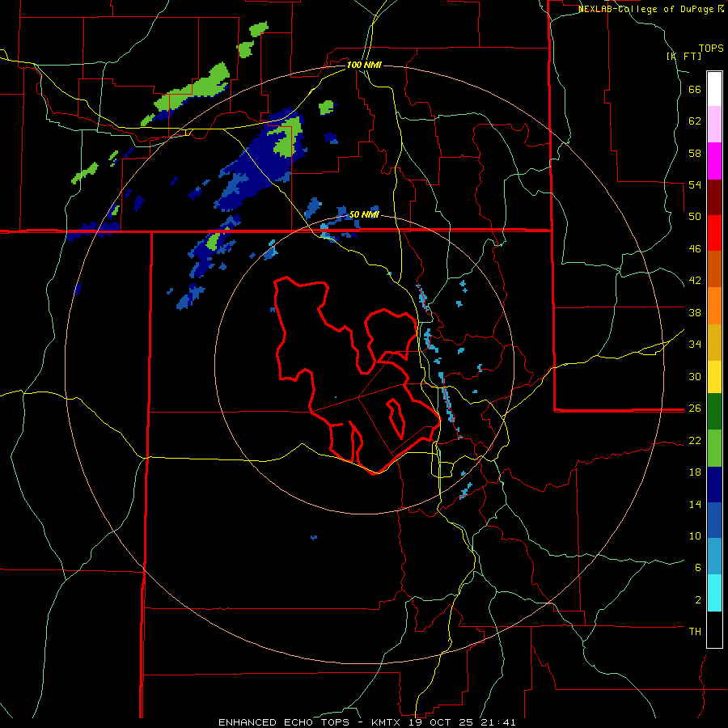The height and width of the screenshot is (728, 728).
Task: Click the white swatch in TOPS legend
Action: tap(714, 89)
